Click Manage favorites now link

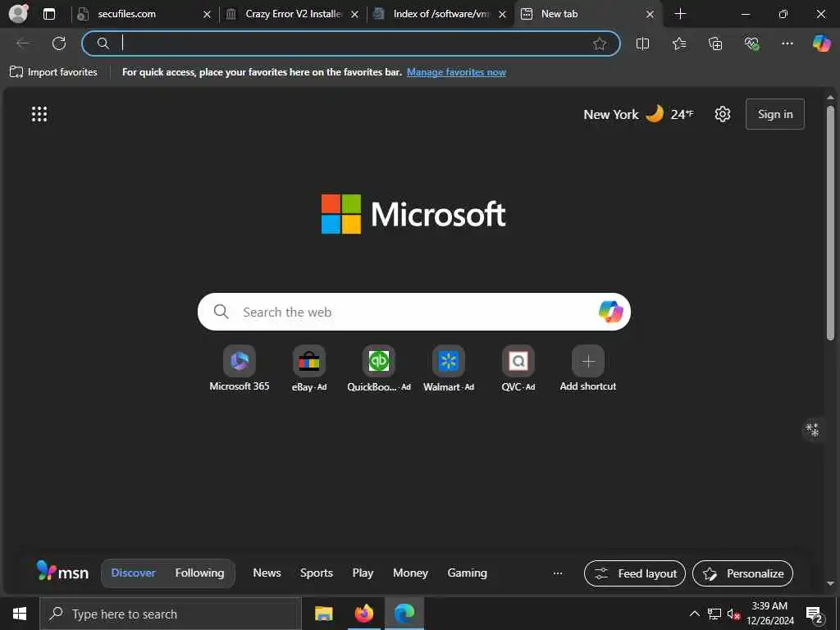point(456,72)
